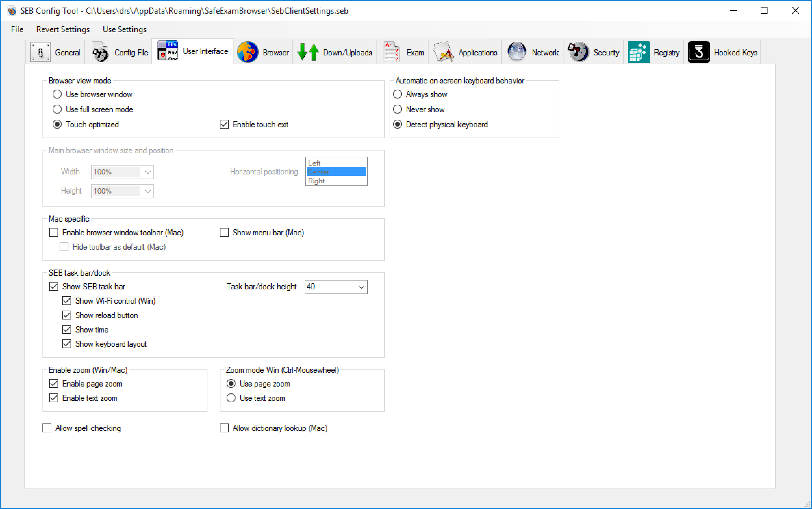Enable Allow spell checking
812x509 pixels.
[x=47, y=428]
